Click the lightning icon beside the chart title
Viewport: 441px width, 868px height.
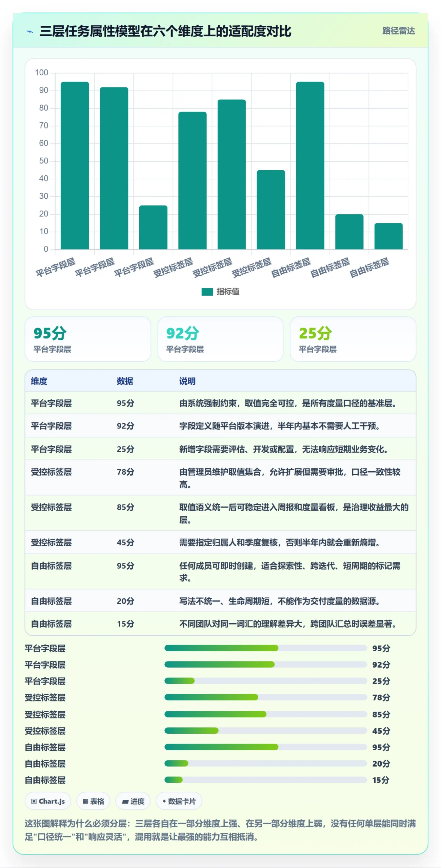pos(30,32)
